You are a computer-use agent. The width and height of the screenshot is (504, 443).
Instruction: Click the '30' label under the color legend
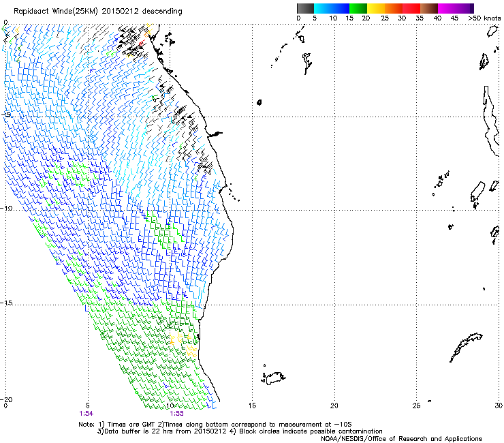pyautogui.click(x=402, y=18)
